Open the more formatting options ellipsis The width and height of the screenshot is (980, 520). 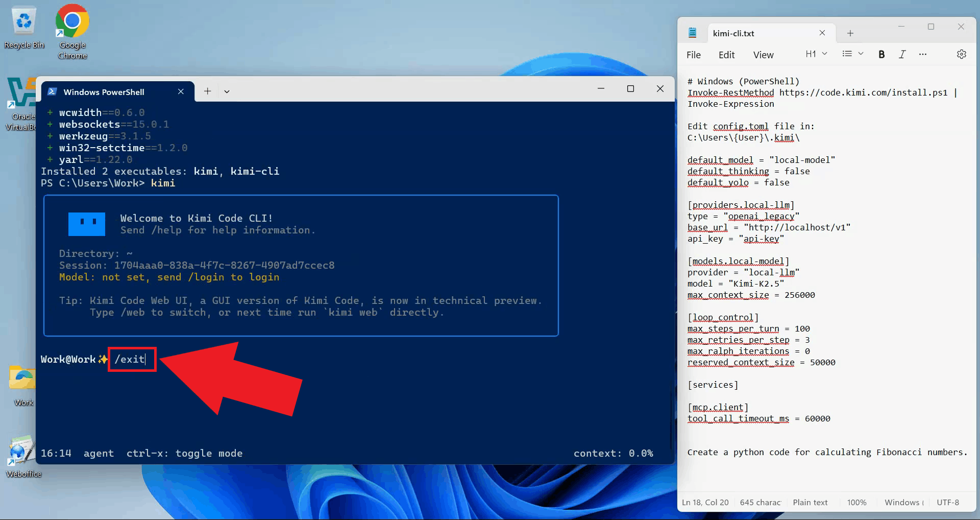[922, 54]
